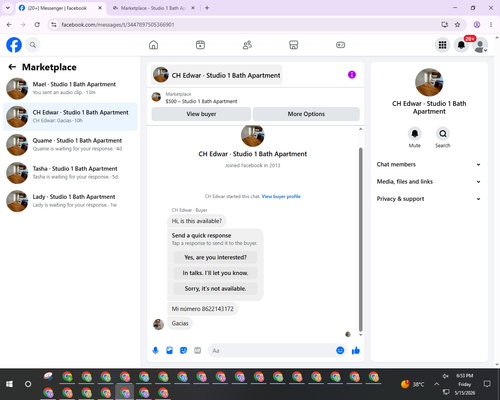Click the large profile thumbnail in right panel
The image size is (500, 400).
[x=429, y=82]
